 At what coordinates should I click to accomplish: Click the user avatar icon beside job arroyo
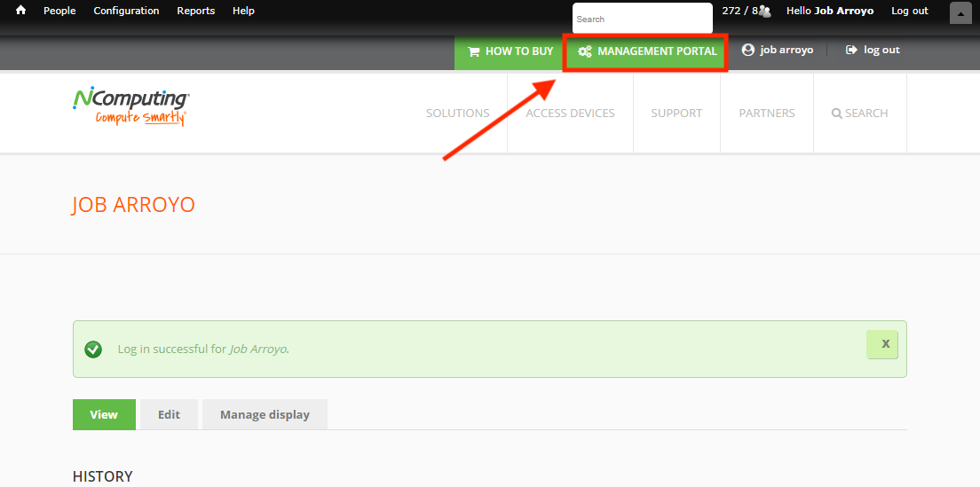click(x=748, y=50)
